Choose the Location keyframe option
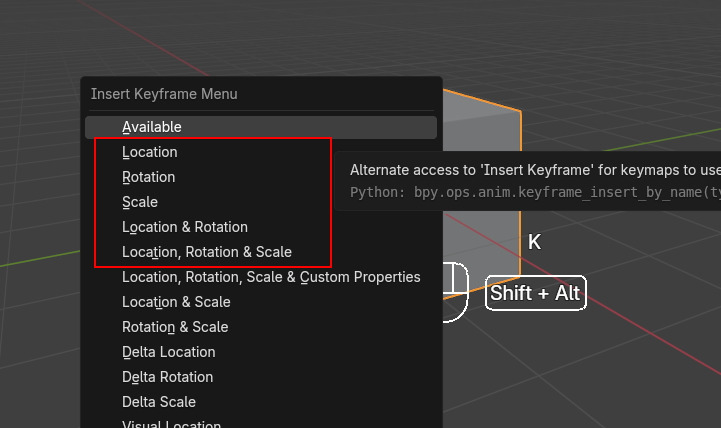 [x=261, y=152]
